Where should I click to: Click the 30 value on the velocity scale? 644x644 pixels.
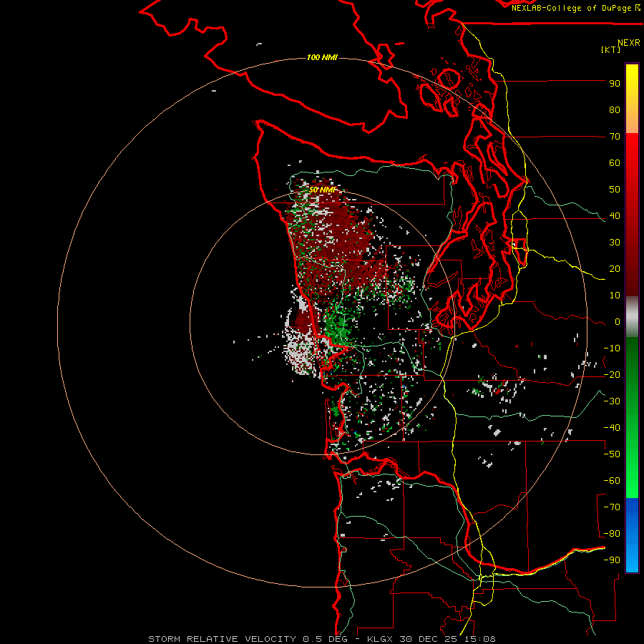coord(615,243)
